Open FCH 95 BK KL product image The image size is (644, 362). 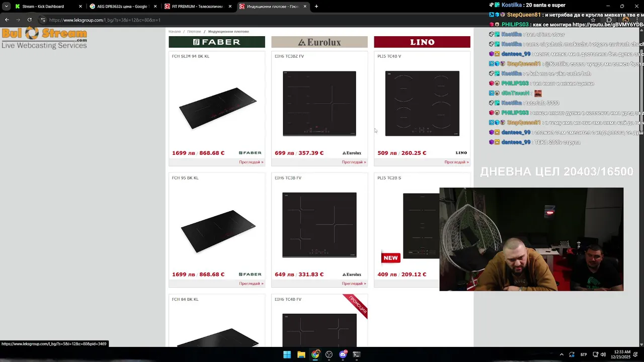(x=218, y=230)
